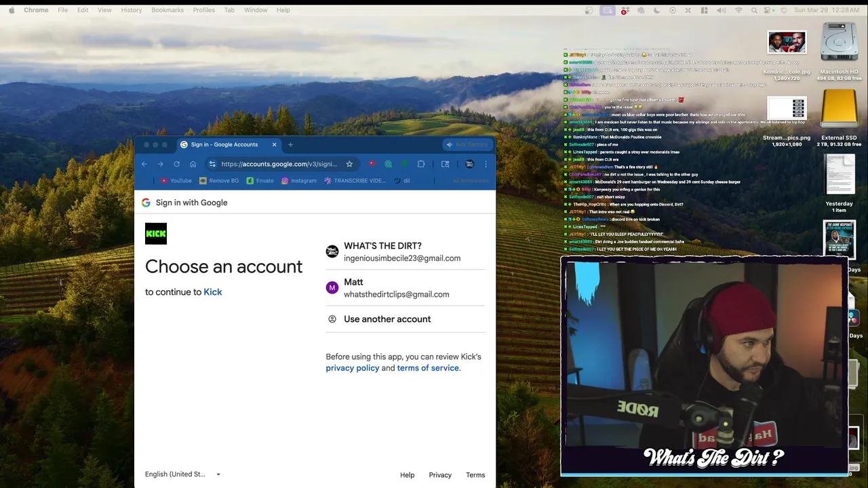Screen dimensions: 868x488
Task: Click the date and time Sun Mar 29
Action: [827, 10]
